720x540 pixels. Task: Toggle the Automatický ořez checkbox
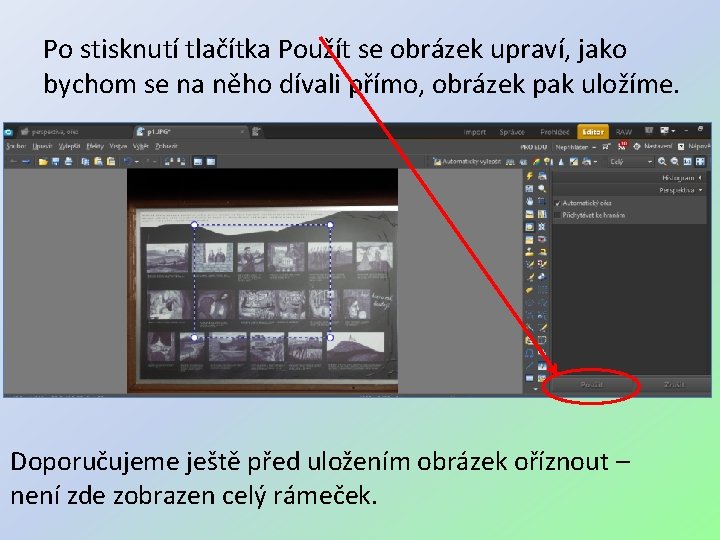point(558,203)
